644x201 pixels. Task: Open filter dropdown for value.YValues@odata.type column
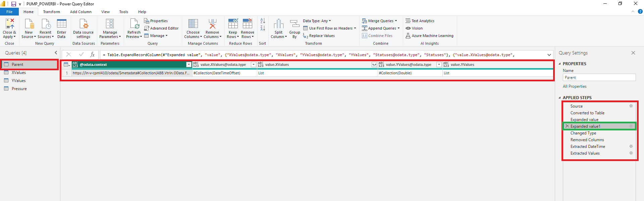click(439, 65)
